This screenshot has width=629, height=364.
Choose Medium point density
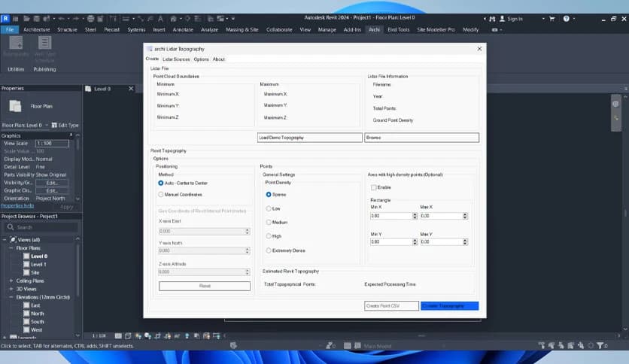pyautogui.click(x=269, y=222)
